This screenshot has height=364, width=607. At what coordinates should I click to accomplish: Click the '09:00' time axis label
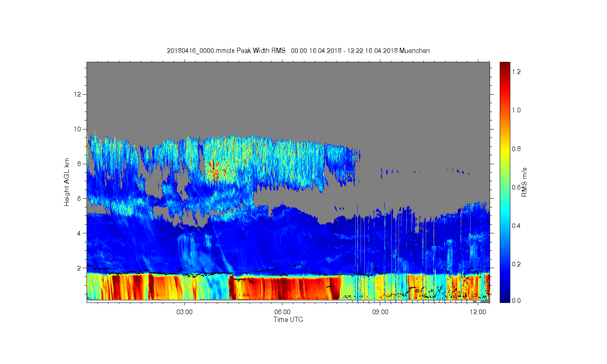[x=380, y=312]
